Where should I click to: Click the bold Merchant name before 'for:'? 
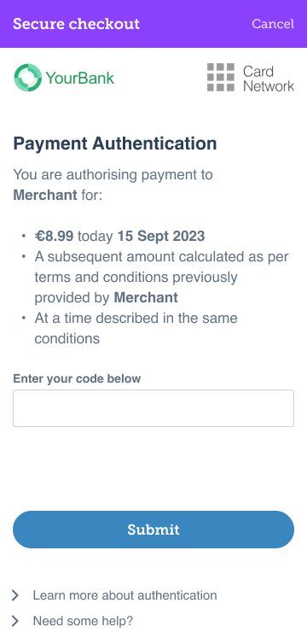click(x=45, y=195)
